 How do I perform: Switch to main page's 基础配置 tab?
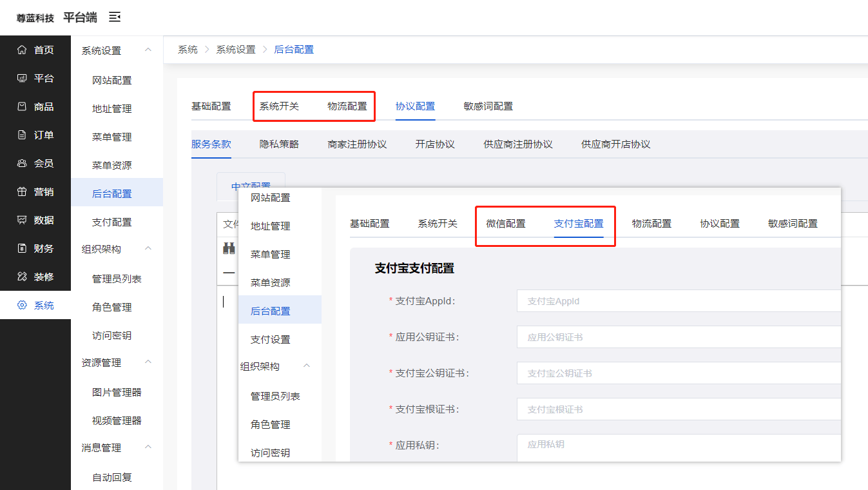coord(211,106)
